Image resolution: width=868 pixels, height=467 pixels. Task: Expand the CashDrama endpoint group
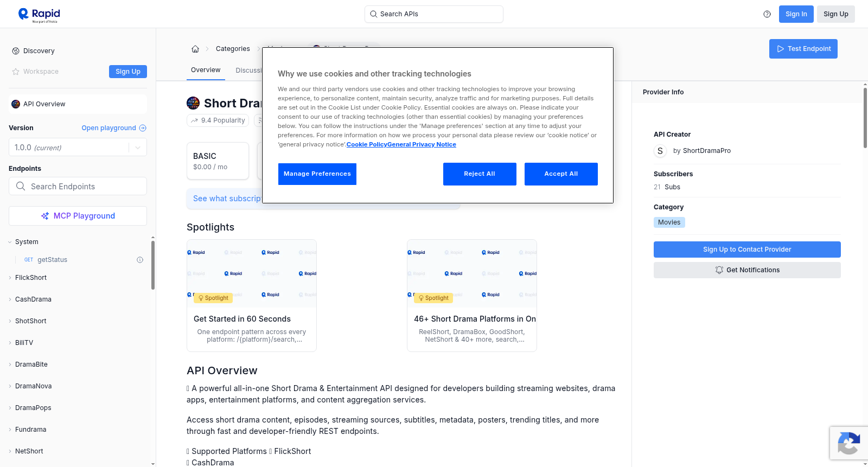coord(10,299)
